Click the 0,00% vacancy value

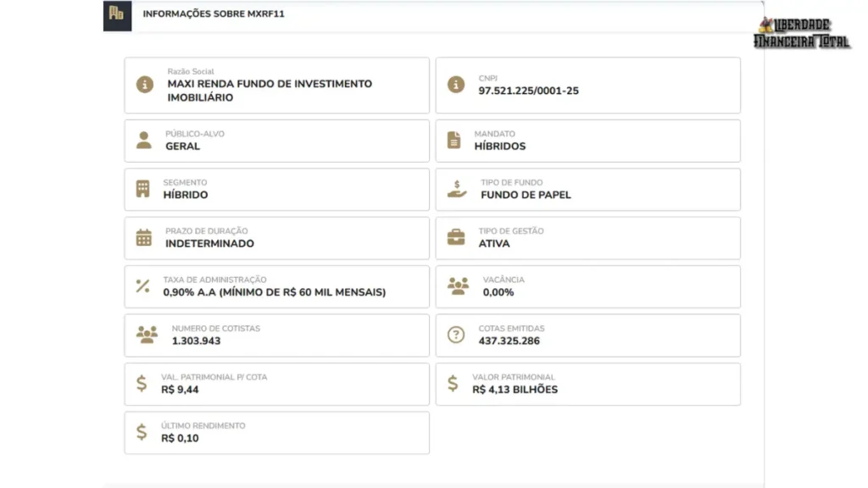tap(498, 292)
